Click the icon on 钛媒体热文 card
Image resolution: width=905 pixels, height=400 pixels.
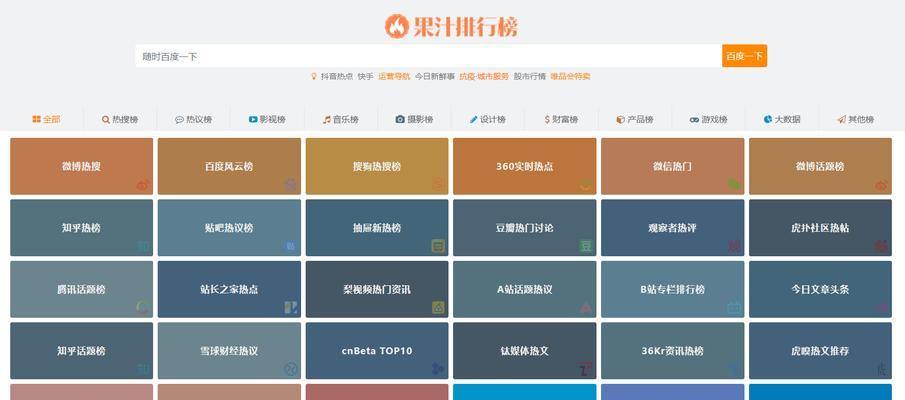[586, 369]
